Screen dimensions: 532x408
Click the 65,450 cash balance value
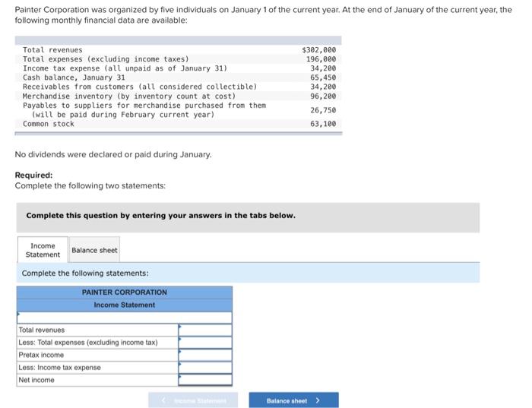[x=323, y=77]
